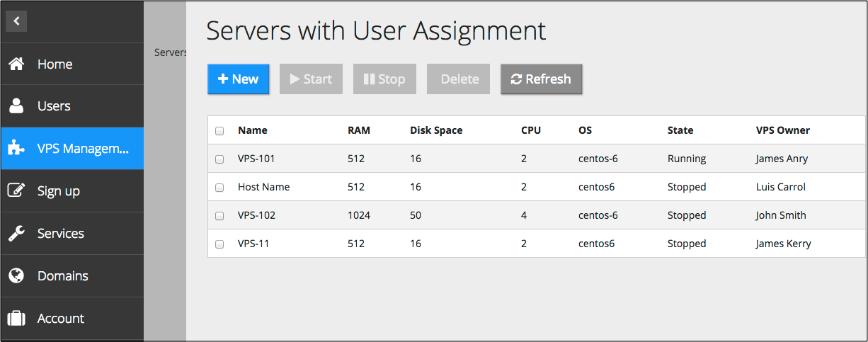Image resolution: width=868 pixels, height=342 pixels.
Task: Toggle the select-all checkbox in table header
Action: pyautogui.click(x=219, y=131)
